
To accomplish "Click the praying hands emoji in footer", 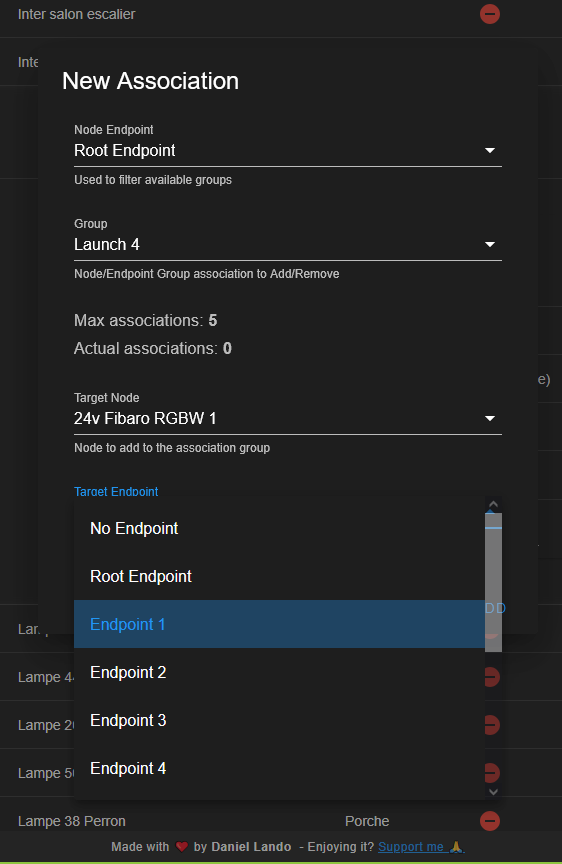I will tap(456, 847).
